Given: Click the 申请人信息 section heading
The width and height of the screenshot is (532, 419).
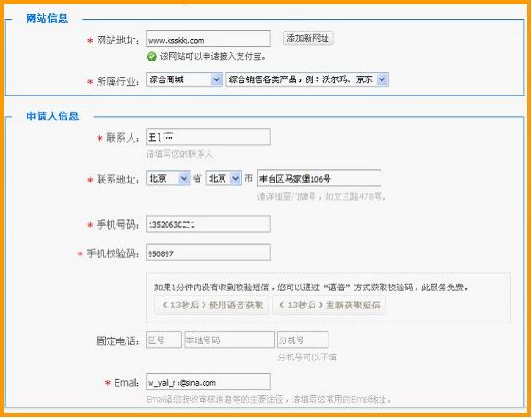Looking at the screenshot, I should pos(52,116).
